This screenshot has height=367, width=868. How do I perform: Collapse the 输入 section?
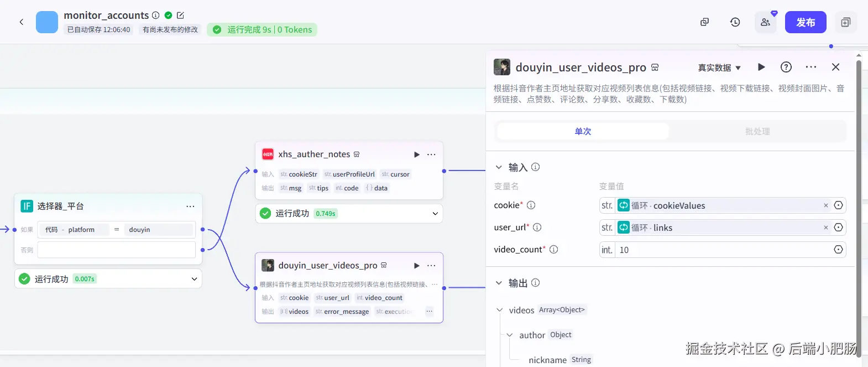[499, 167]
